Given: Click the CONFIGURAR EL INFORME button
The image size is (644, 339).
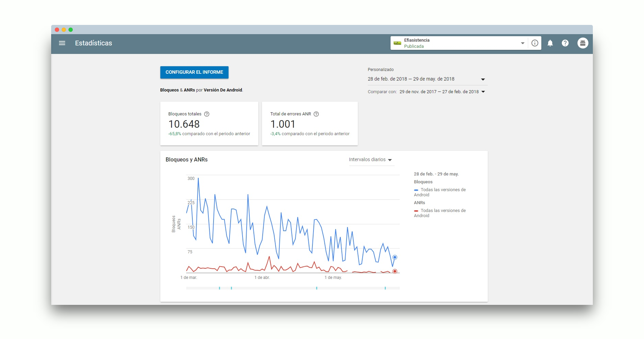Looking at the screenshot, I should click(x=194, y=72).
